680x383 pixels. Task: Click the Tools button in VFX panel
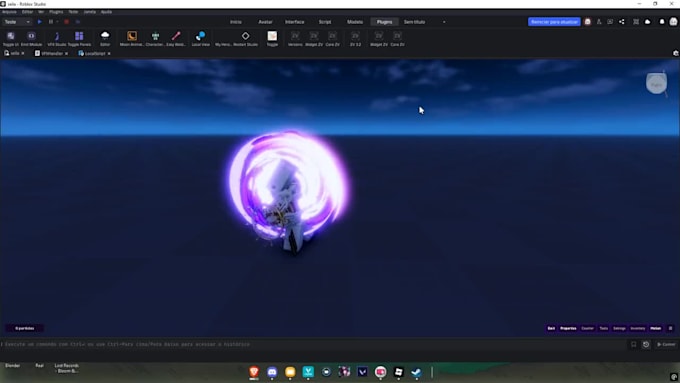coord(604,328)
